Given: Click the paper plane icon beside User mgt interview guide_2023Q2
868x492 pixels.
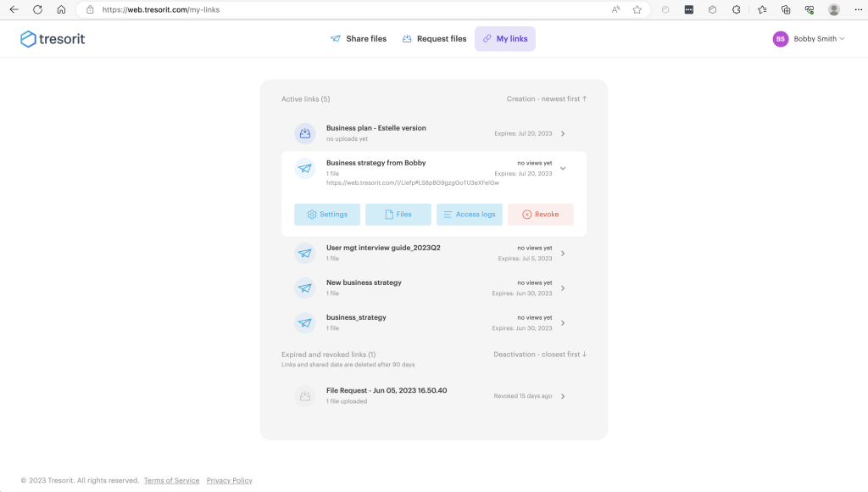Looking at the screenshot, I should click(304, 253).
